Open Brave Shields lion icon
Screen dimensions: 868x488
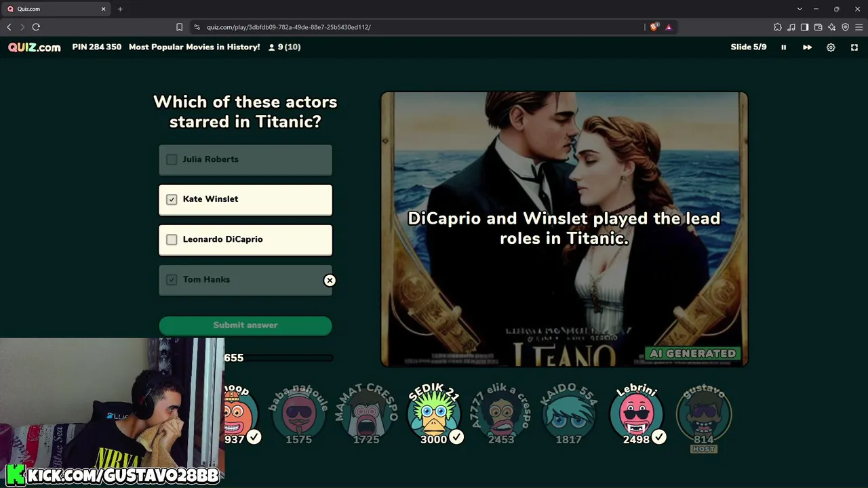(x=654, y=27)
